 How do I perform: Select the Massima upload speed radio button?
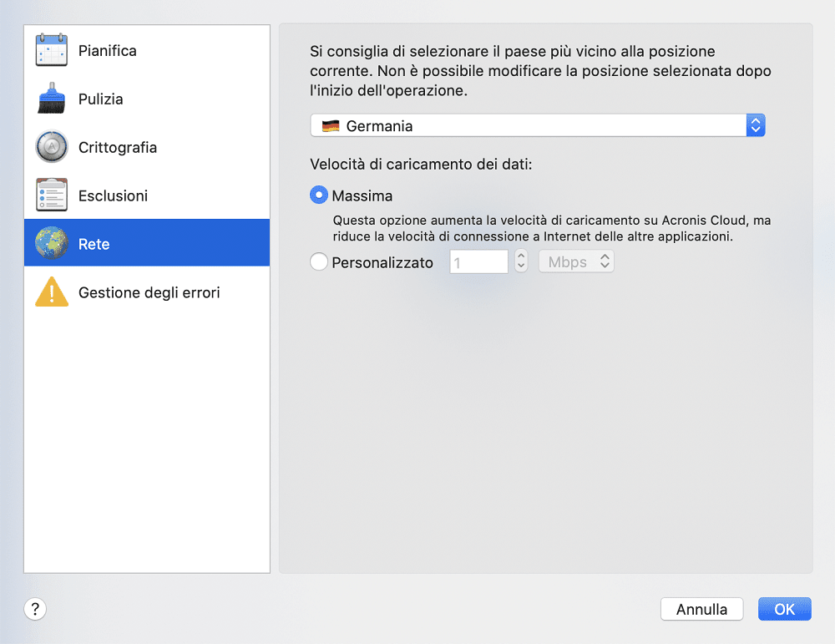tap(319, 195)
